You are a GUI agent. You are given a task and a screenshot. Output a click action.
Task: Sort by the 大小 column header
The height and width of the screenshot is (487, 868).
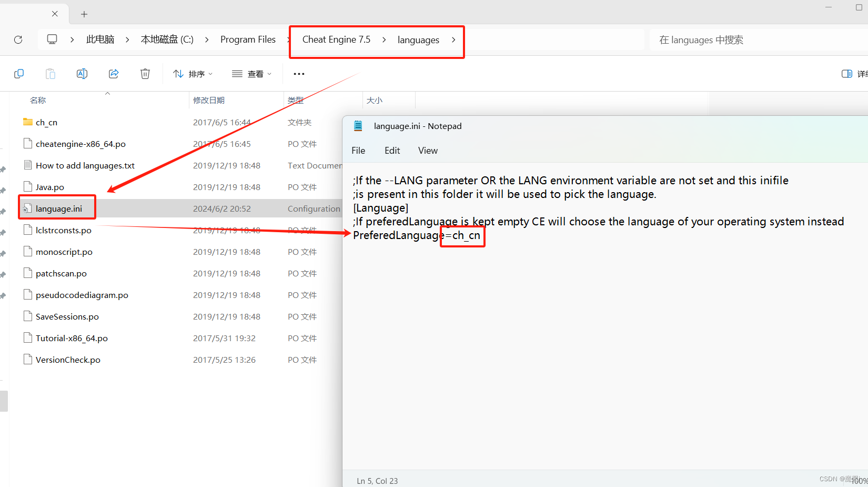click(375, 100)
